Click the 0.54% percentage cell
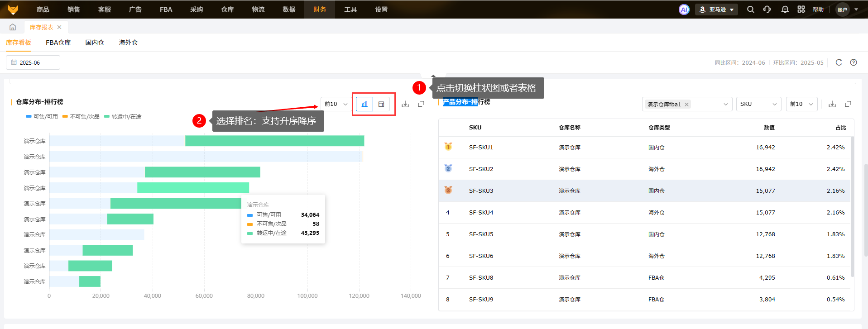 (836, 299)
